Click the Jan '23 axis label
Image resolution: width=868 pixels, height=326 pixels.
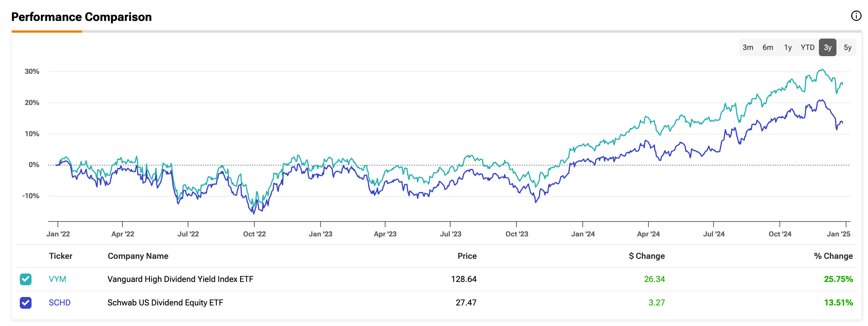[x=320, y=234]
